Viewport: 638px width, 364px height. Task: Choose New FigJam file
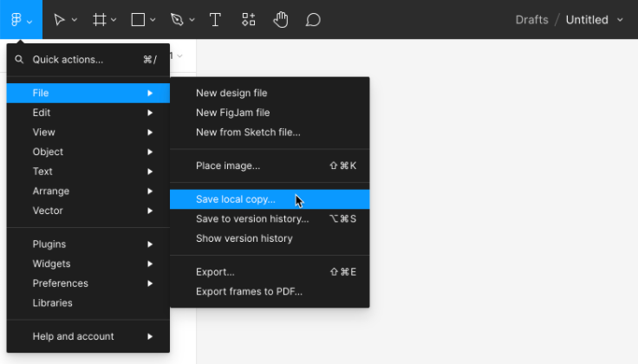point(270,113)
